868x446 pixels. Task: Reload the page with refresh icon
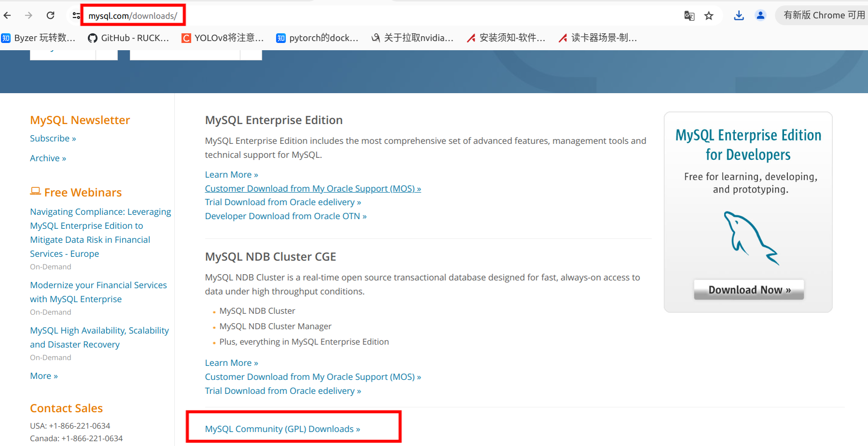tap(50, 15)
